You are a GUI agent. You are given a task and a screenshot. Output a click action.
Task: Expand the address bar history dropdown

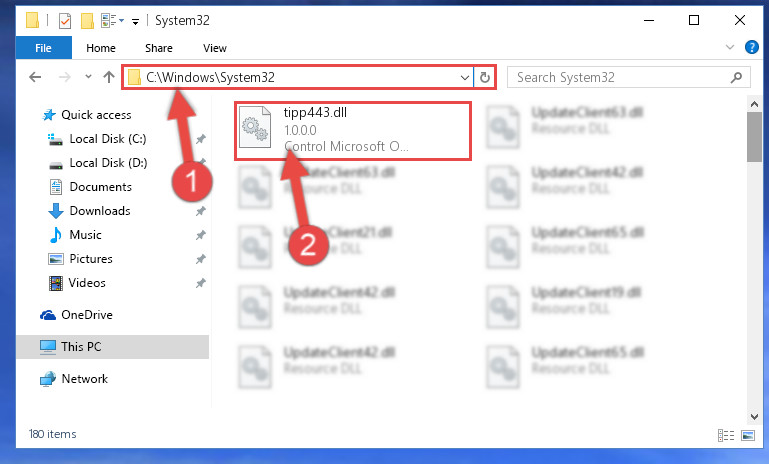point(464,77)
